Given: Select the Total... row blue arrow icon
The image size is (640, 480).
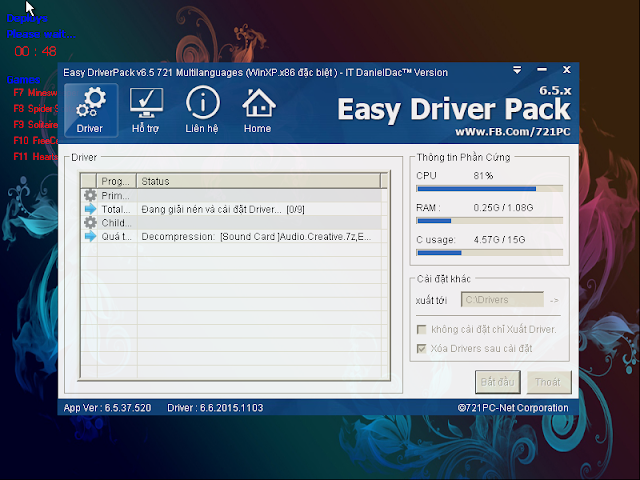Looking at the screenshot, I should tap(90, 209).
